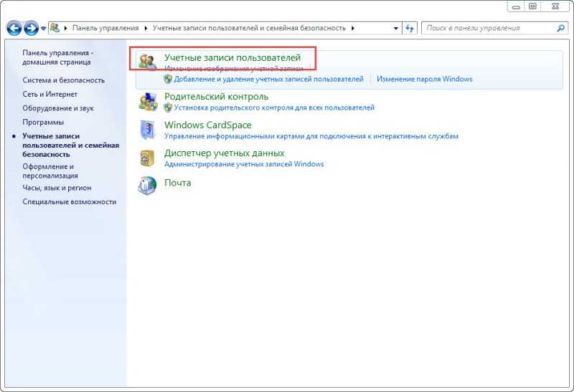Viewport: 574px width, 392px height.
Task: Open 'Диспетчер учетных данных' heading
Action: pyautogui.click(x=224, y=153)
